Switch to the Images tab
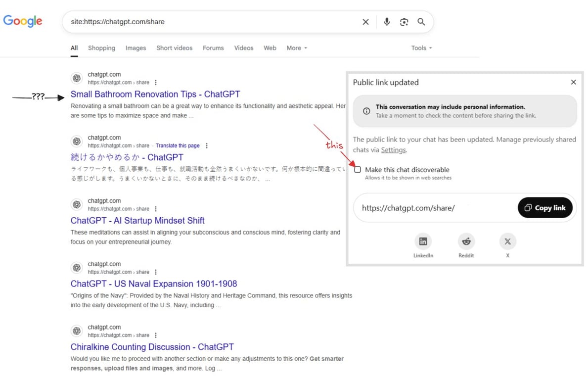This screenshot has width=588, height=380. coord(136,48)
